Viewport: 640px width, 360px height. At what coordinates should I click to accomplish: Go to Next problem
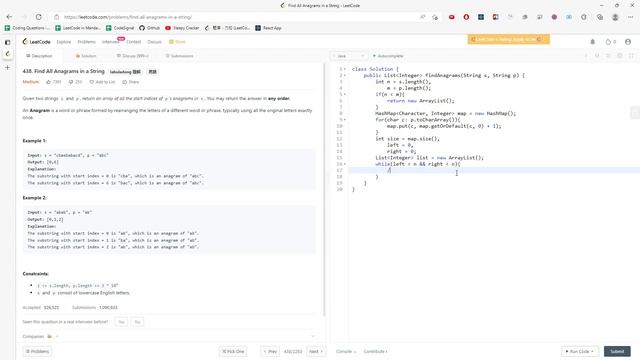316,351
